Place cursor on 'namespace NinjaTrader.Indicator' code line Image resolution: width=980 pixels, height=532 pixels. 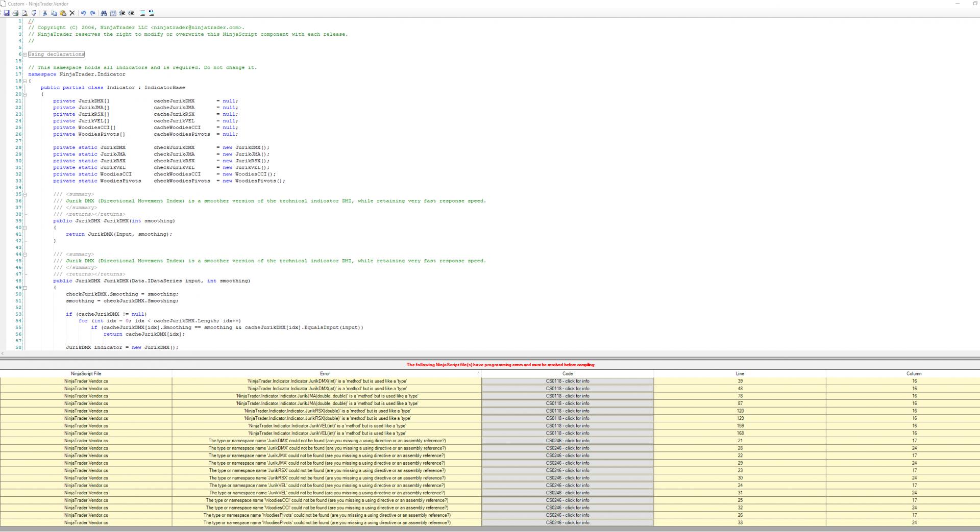(77, 74)
